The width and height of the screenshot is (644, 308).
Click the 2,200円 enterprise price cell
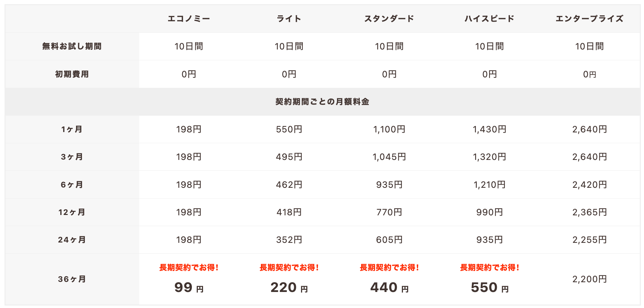(589, 279)
